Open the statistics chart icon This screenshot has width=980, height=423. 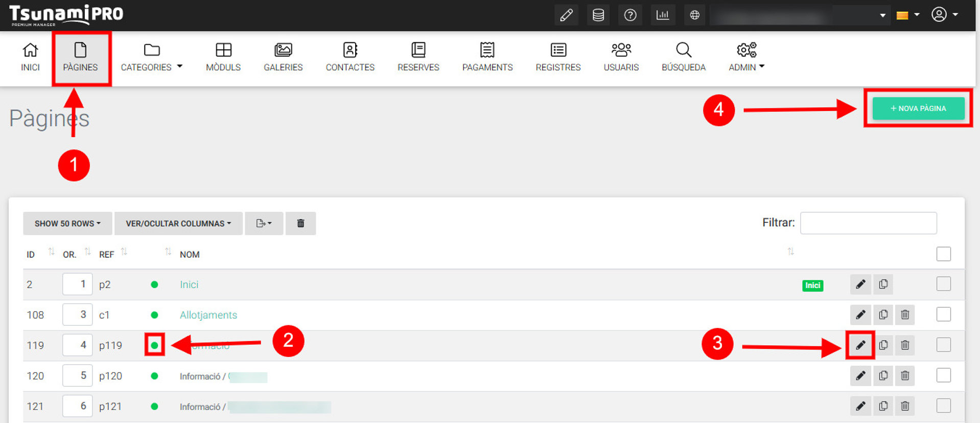coord(663,15)
